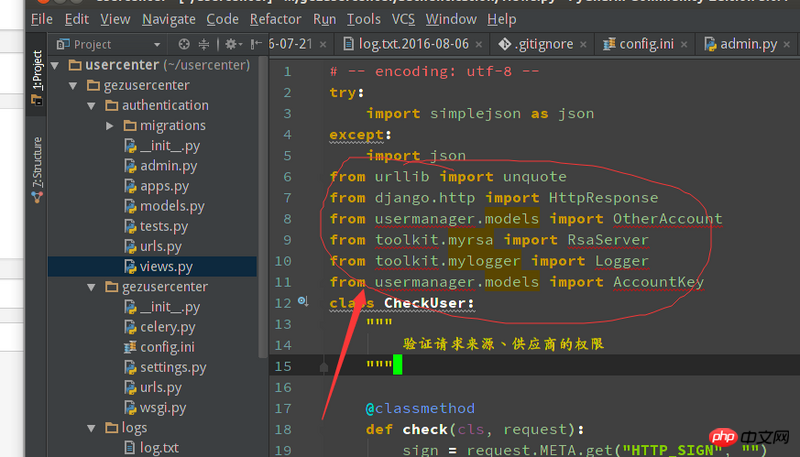Open the Refactor menu
This screenshot has height=457, width=800.
click(275, 19)
